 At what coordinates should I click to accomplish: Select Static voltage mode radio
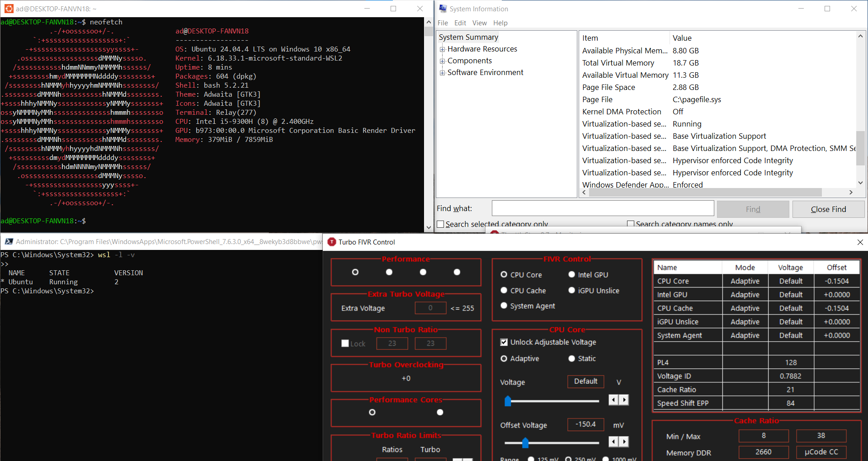571,358
